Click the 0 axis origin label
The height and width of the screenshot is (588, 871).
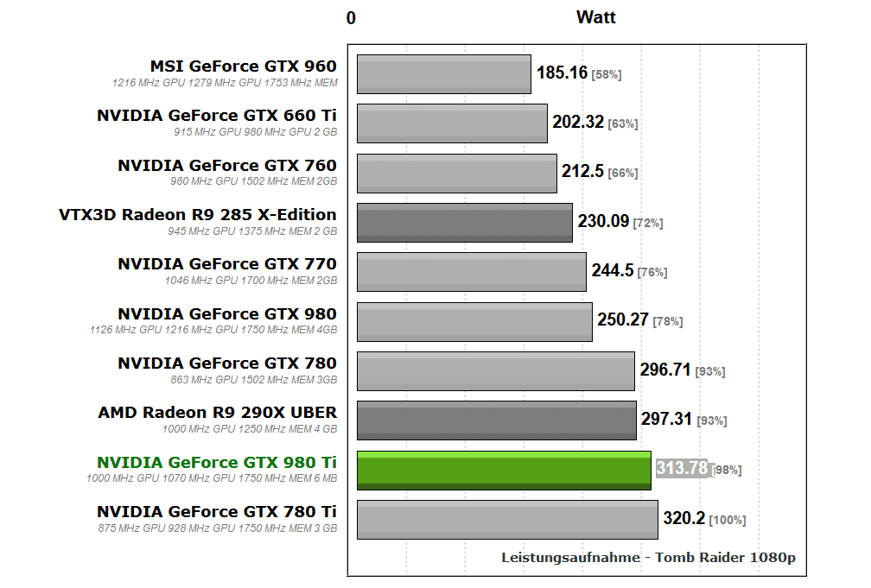point(351,18)
